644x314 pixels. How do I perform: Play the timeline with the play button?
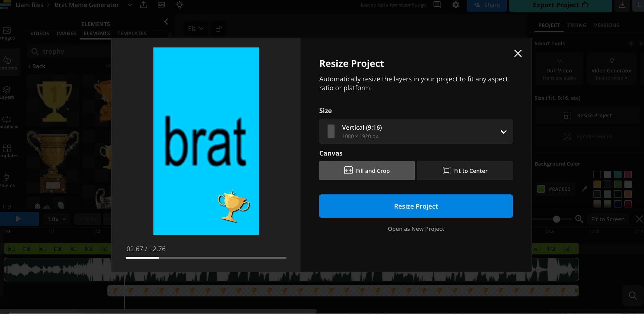pos(19,219)
